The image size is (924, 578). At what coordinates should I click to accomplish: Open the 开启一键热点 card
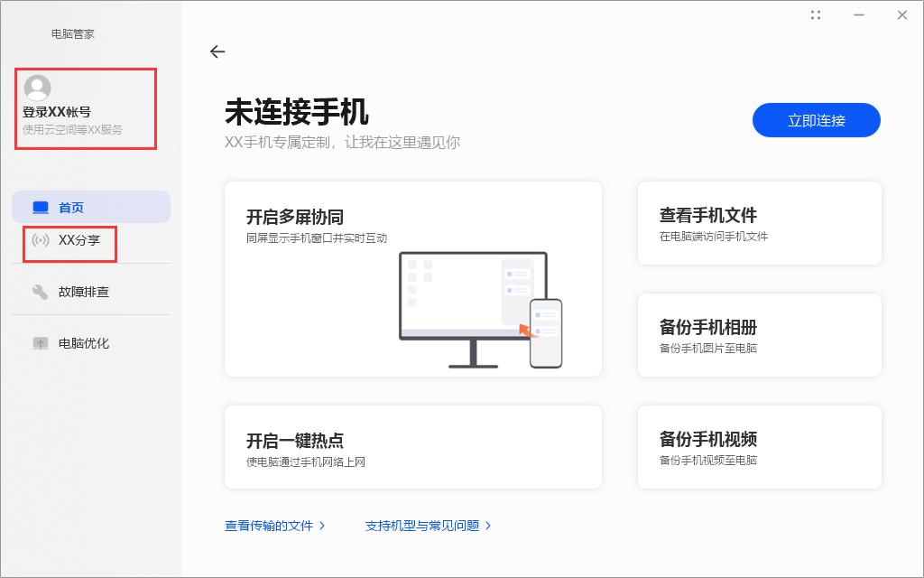click(412, 446)
